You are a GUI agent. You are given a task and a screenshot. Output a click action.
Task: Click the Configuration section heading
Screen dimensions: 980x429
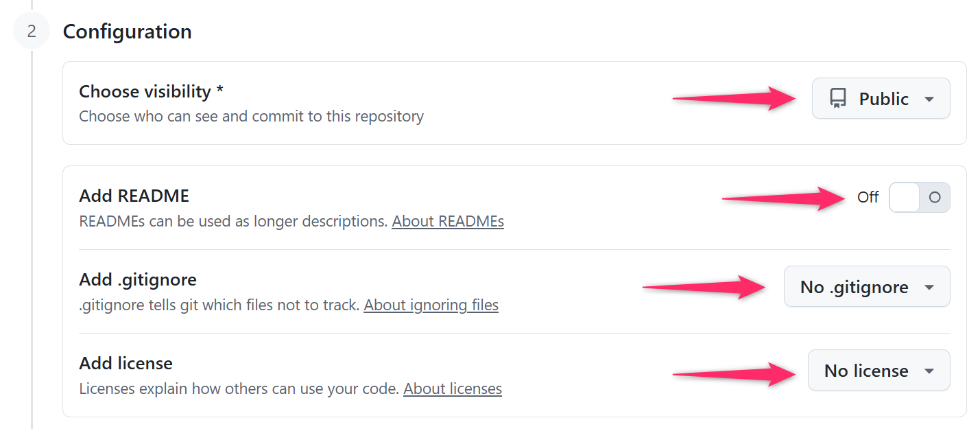127,32
